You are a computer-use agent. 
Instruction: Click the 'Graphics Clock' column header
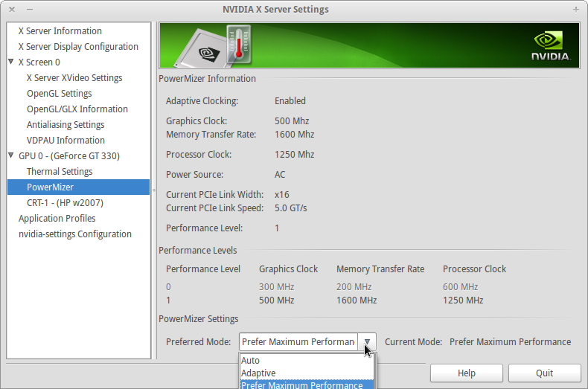pyautogui.click(x=288, y=269)
